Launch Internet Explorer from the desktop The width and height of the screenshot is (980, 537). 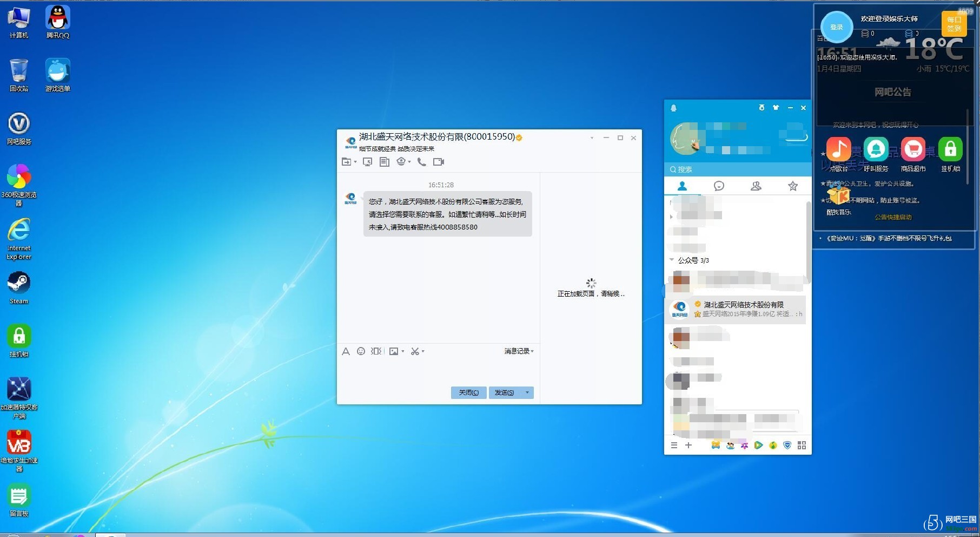coord(19,239)
